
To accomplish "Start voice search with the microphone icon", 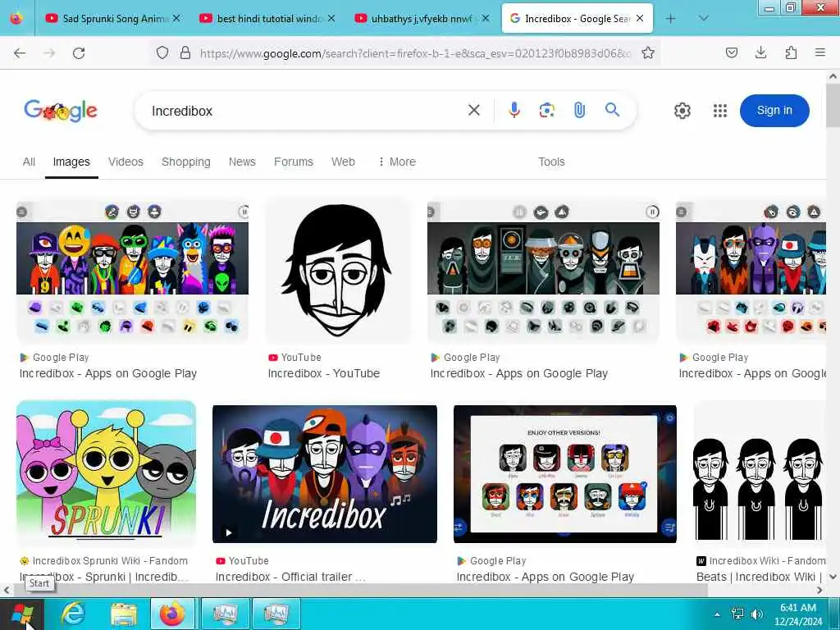I will click(x=514, y=111).
